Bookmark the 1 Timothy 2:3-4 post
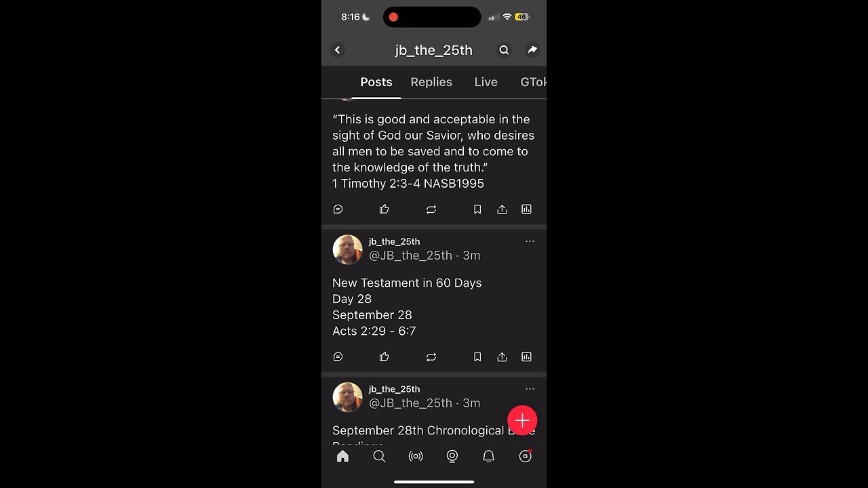The height and width of the screenshot is (488, 868). click(x=477, y=209)
